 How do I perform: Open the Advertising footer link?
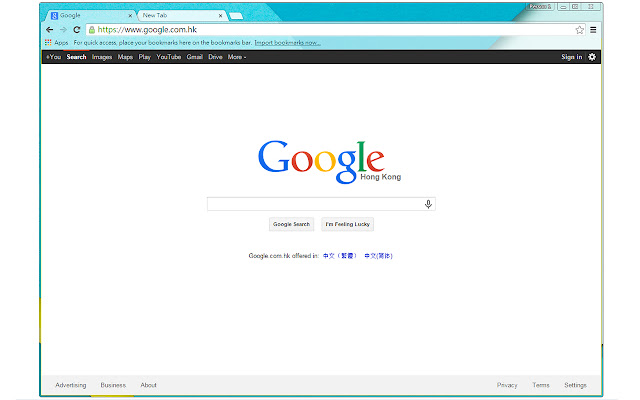(x=71, y=385)
